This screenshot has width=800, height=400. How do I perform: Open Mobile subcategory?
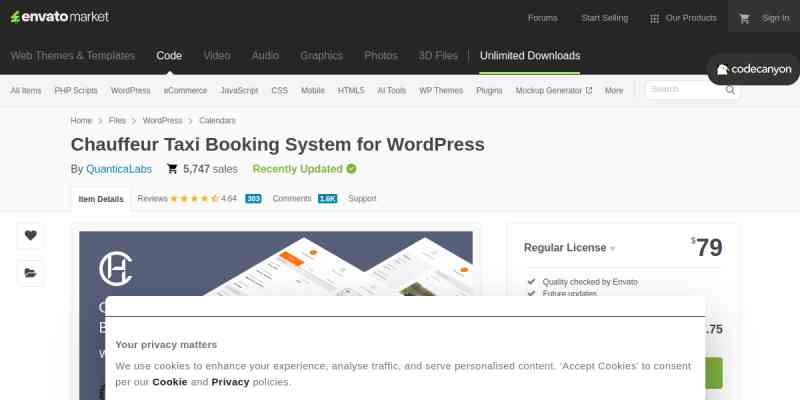click(313, 90)
